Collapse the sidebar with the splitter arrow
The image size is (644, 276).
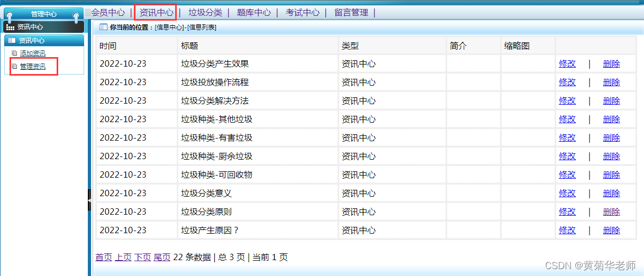tap(89, 200)
